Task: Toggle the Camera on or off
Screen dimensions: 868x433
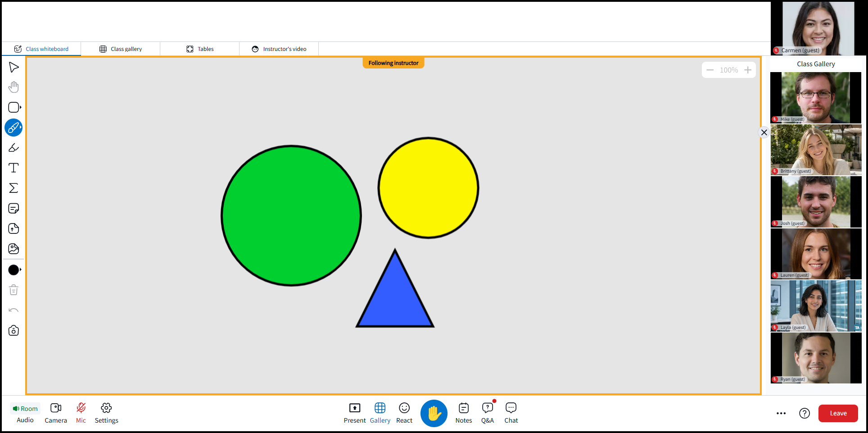Action: (56, 413)
